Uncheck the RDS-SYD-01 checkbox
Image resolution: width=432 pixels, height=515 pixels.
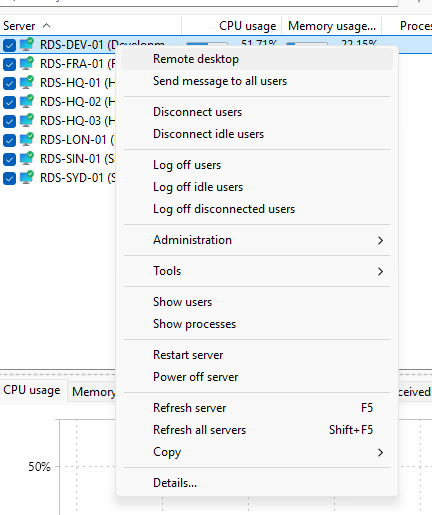pyautogui.click(x=9, y=178)
